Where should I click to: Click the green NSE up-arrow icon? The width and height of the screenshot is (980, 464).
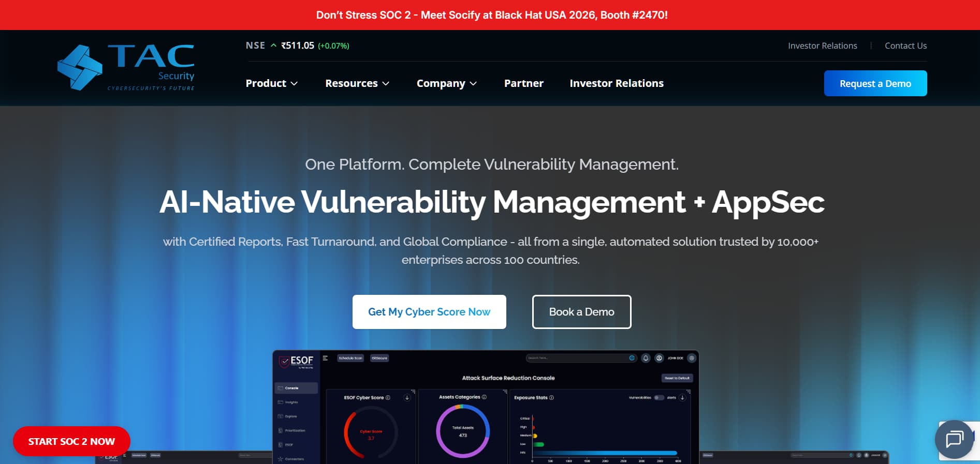click(x=273, y=46)
